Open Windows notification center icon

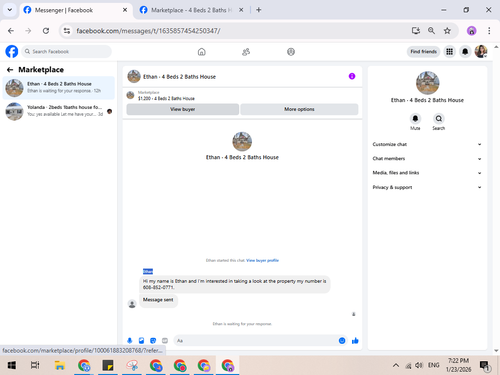[x=485, y=366]
